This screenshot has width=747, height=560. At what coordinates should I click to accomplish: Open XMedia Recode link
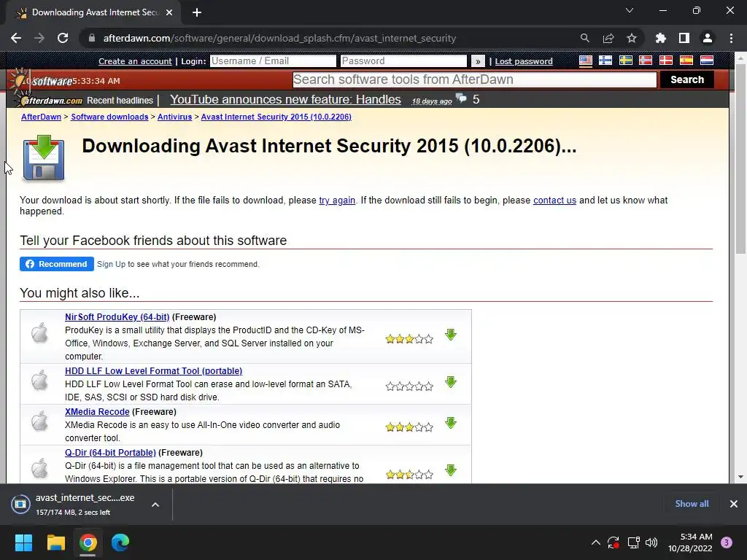point(97,412)
